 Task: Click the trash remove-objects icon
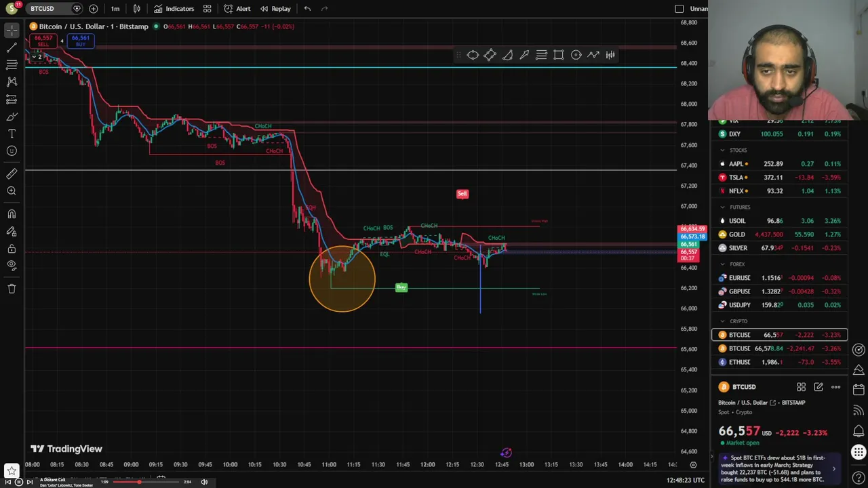[x=12, y=289]
